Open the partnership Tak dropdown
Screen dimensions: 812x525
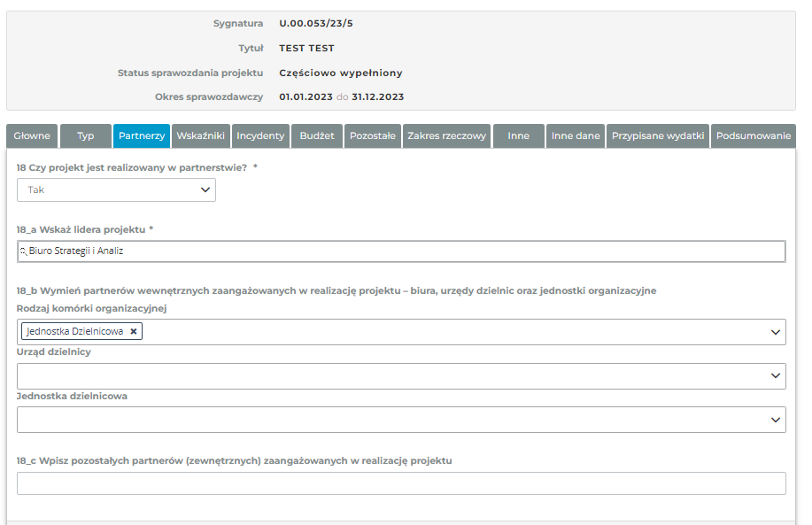tap(116, 189)
